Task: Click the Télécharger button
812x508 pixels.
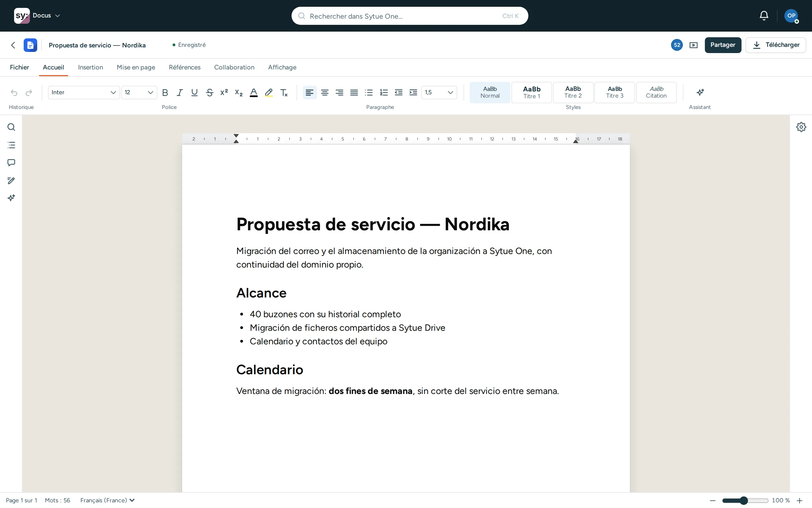Action: (x=776, y=45)
